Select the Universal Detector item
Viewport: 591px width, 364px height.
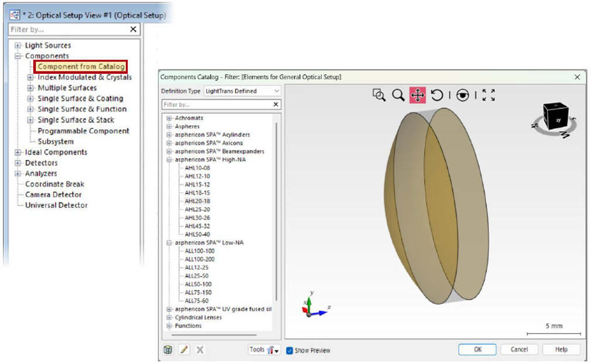(56, 205)
